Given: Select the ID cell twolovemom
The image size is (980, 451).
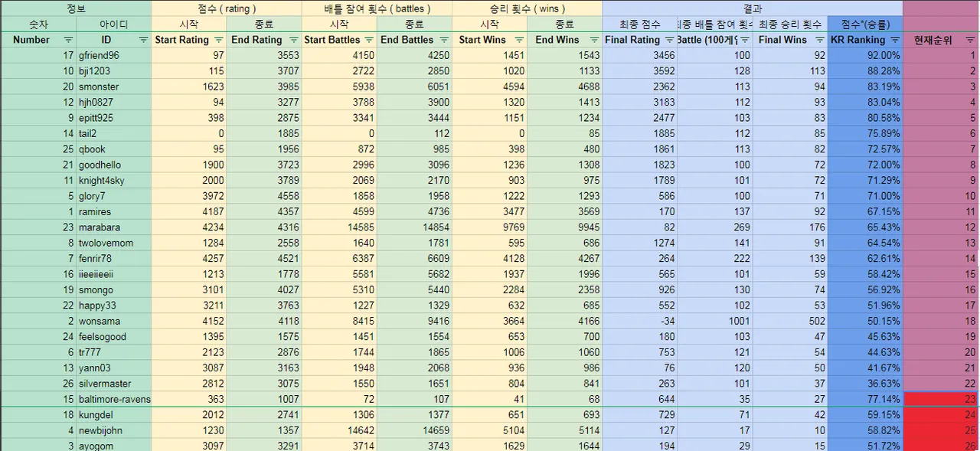Looking at the screenshot, I should click(114, 243).
